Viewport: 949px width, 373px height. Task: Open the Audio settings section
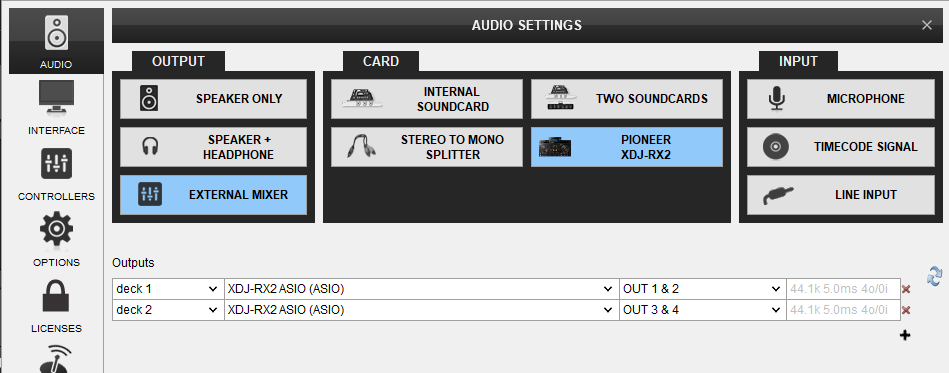pyautogui.click(x=56, y=41)
